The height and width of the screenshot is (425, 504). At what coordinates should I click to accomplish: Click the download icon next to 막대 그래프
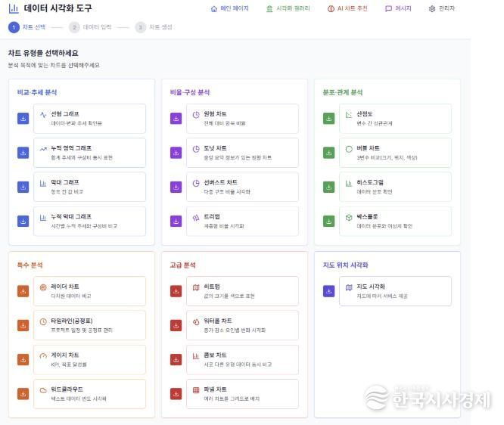point(23,187)
